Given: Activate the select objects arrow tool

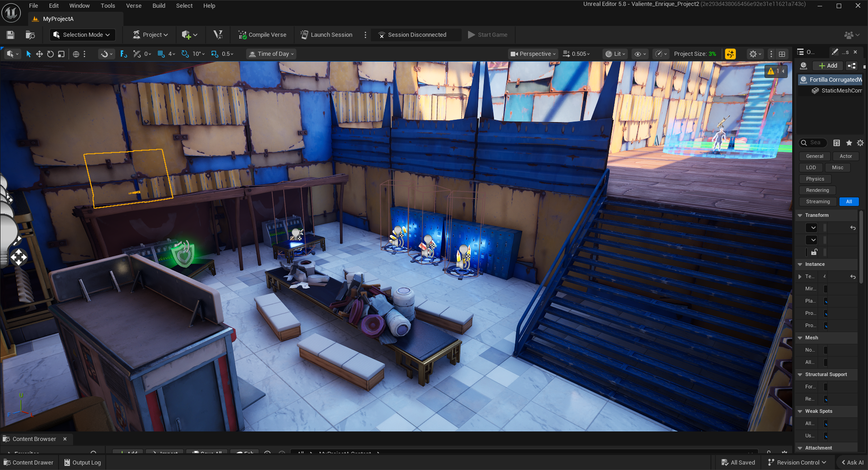Looking at the screenshot, I should tap(29, 54).
